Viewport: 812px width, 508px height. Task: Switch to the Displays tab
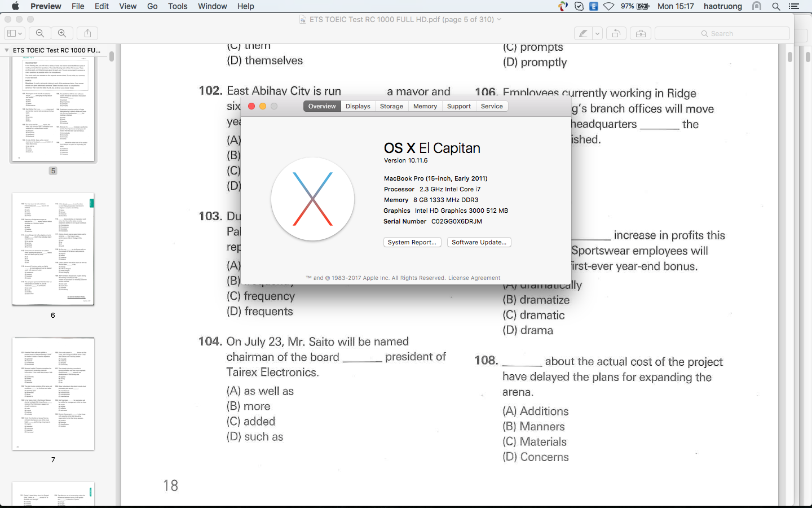click(x=358, y=106)
